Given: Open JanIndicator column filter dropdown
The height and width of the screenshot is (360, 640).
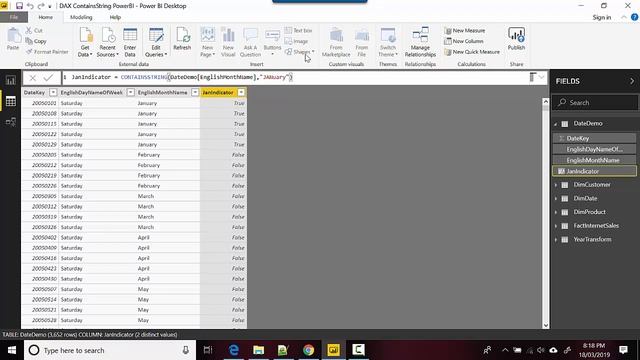Looking at the screenshot, I should pyautogui.click(x=242, y=93).
